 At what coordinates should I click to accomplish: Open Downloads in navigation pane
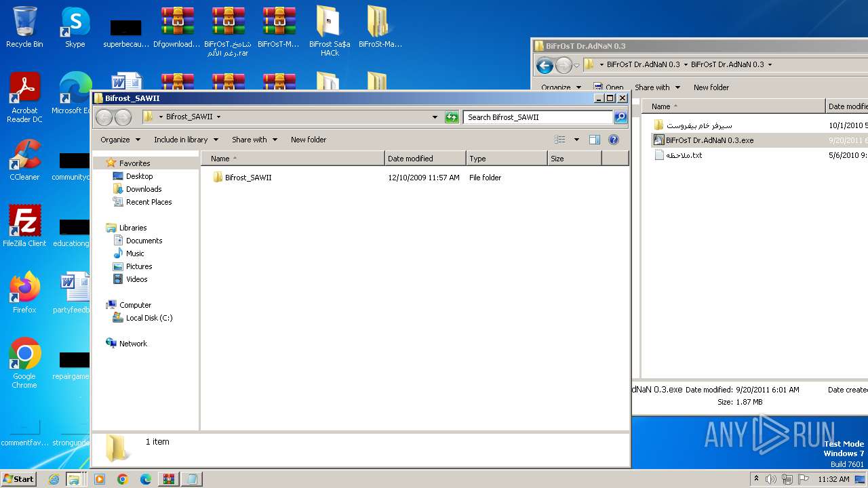[144, 189]
